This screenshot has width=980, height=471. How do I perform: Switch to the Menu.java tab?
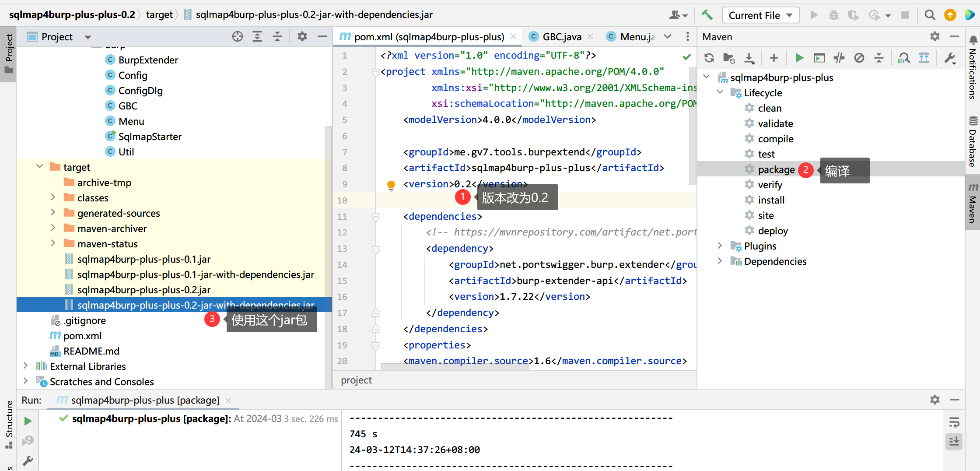point(630,37)
